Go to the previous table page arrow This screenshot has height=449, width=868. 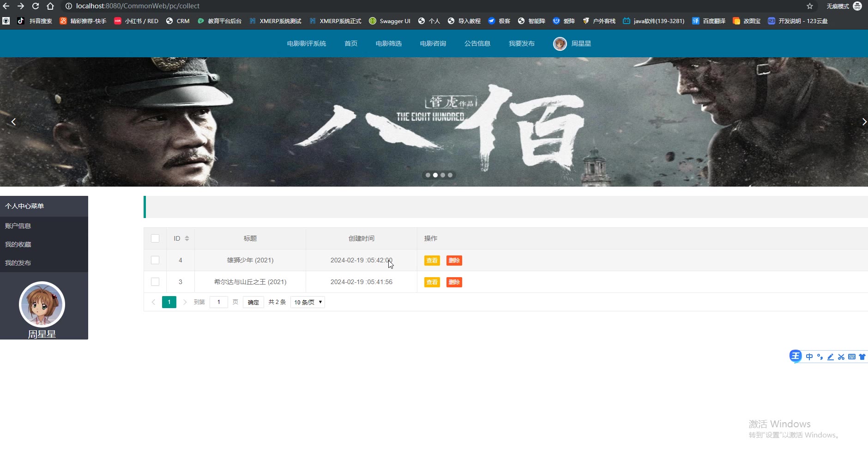(x=153, y=302)
